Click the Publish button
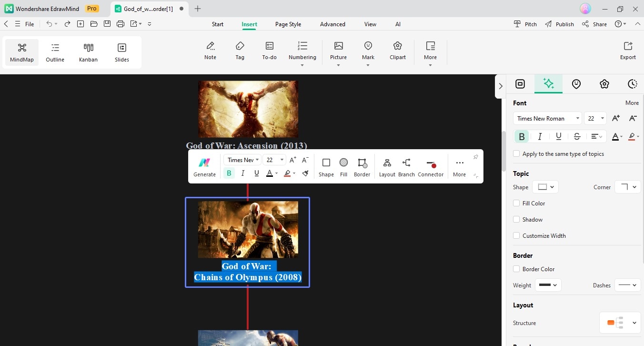The image size is (644, 346). pyautogui.click(x=560, y=24)
